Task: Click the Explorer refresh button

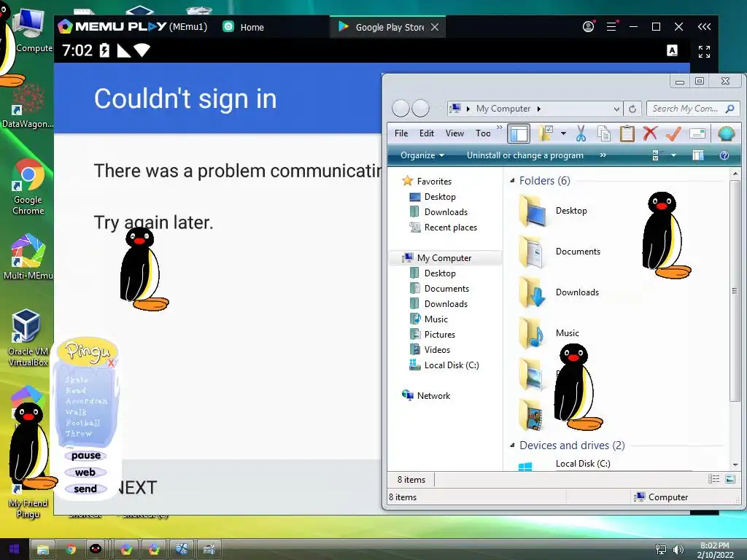Action: 632,109
